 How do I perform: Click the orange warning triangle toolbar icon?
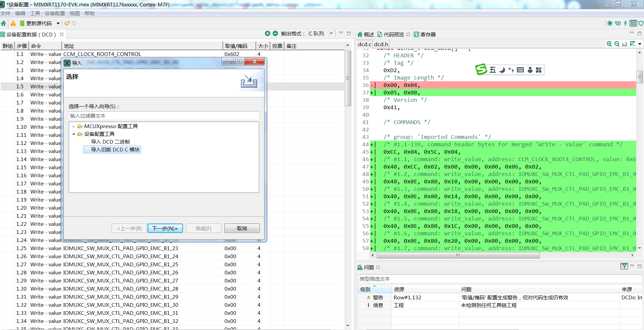click(13, 23)
